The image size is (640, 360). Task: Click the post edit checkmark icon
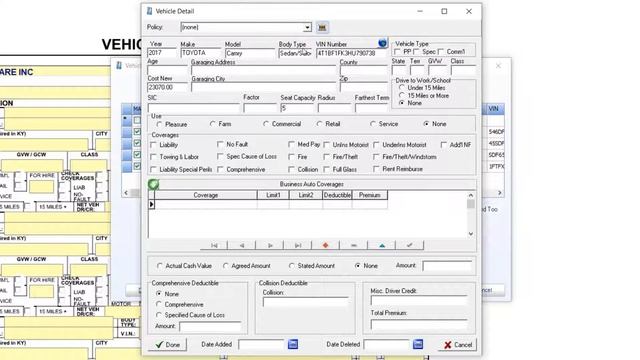[x=410, y=245]
